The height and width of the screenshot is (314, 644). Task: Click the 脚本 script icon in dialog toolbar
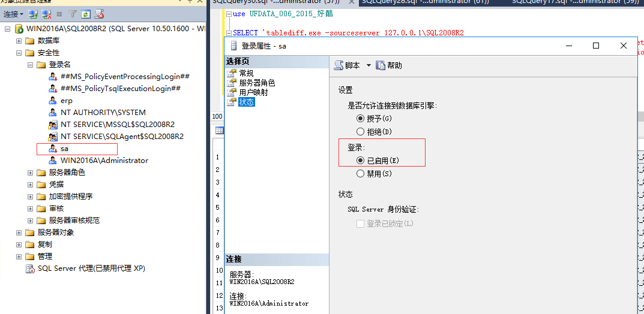[339, 65]
